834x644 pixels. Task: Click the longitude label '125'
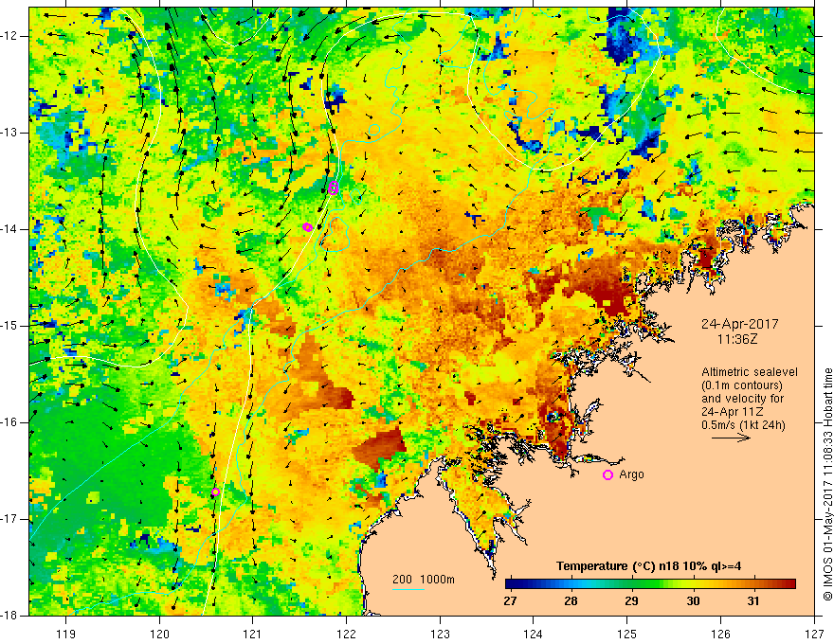coord(627,634)
